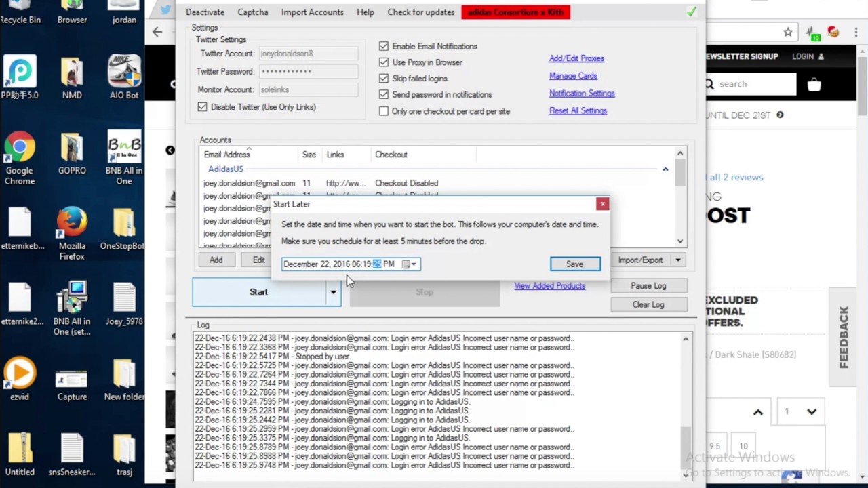Launch BNB All in One desktop app

tap(124, 158)
